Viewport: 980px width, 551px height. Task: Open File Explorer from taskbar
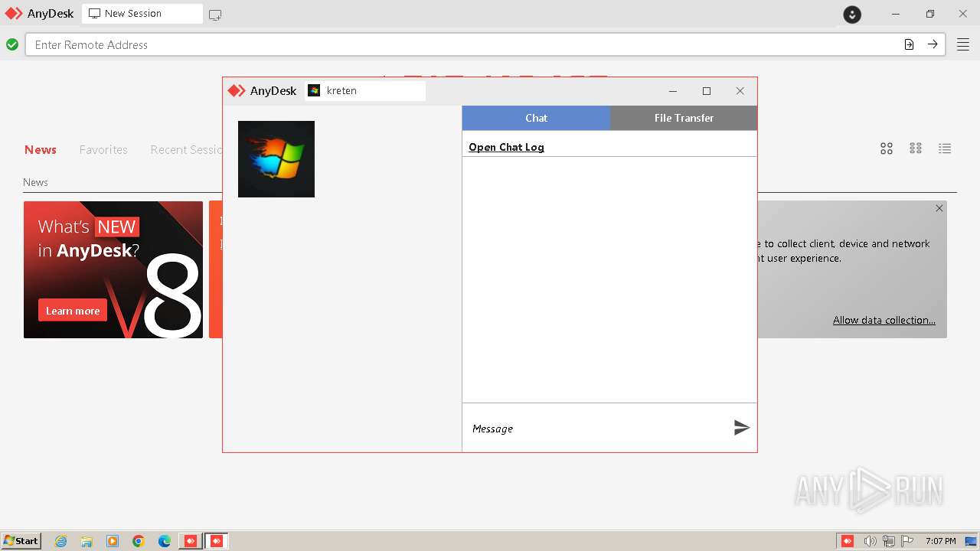pos(87,541)
